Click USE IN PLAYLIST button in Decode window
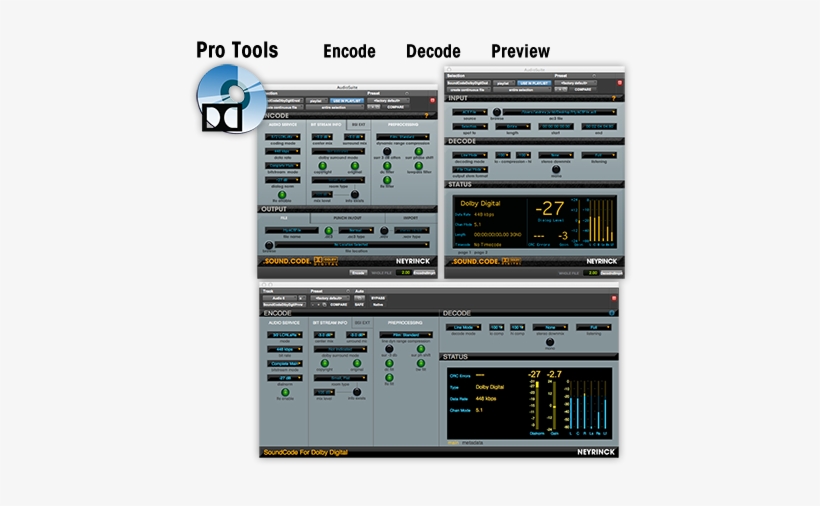The height and width of the screenshot is (506, 820). [534, 83]
